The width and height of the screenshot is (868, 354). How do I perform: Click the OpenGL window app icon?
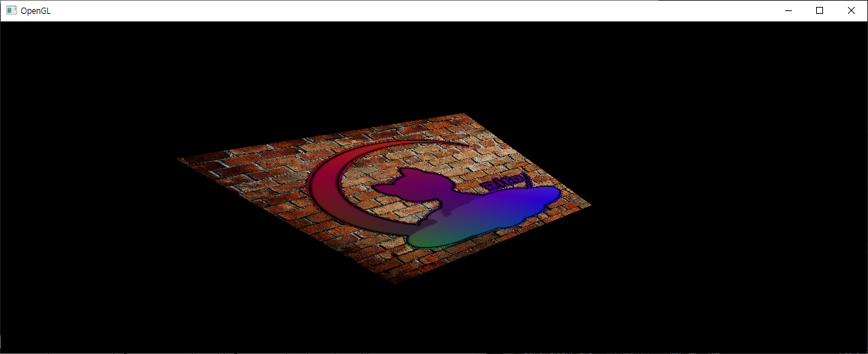tap(11, 10)
